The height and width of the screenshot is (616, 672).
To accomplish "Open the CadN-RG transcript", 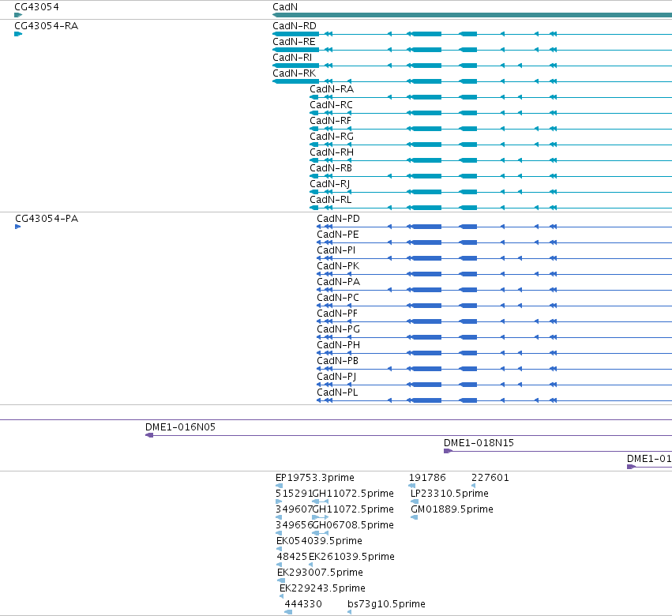I will coord(332,137).
